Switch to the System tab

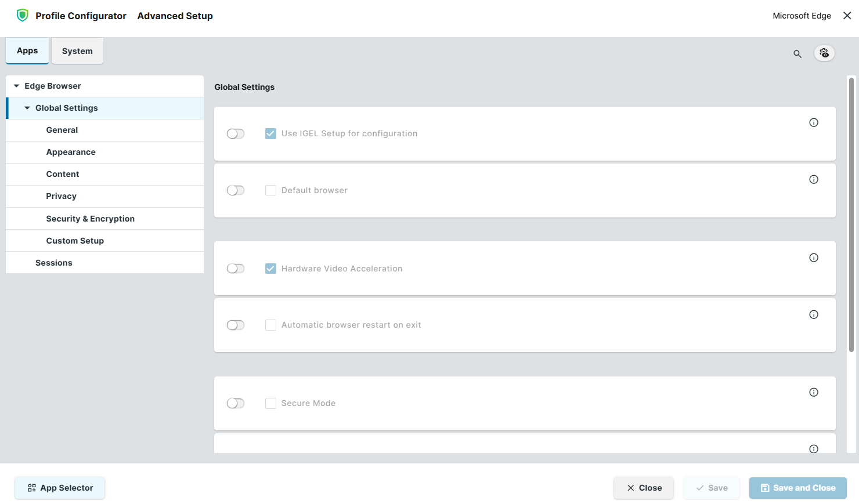pyautogui.click(x=77, y=51)
